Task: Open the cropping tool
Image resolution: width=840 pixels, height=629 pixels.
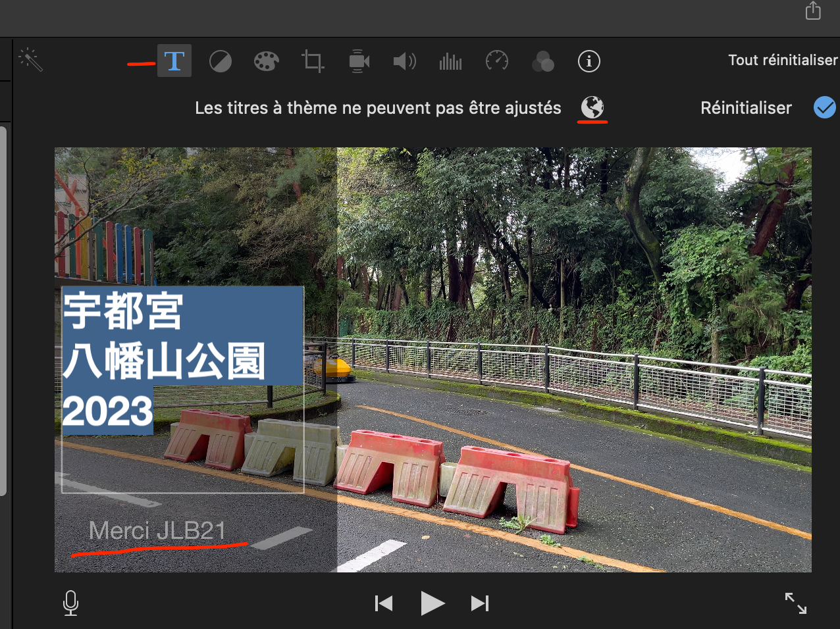Action: coord(312,61)
